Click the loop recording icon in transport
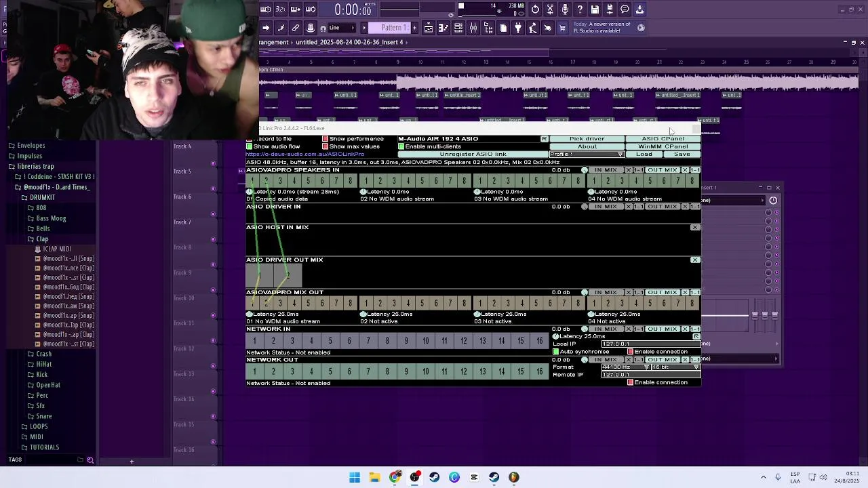The height and width of the screenshot is (488, 868). pyautogui.click(x=311, y=9)
